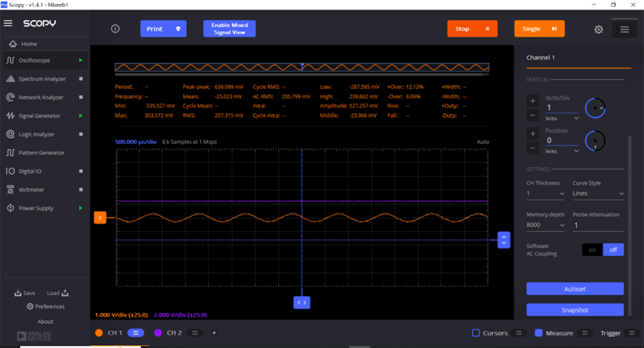The height and width of the screenshot is (348, 644).
Task: Click Enable Mixed Signal View
Action: [229, 29]
